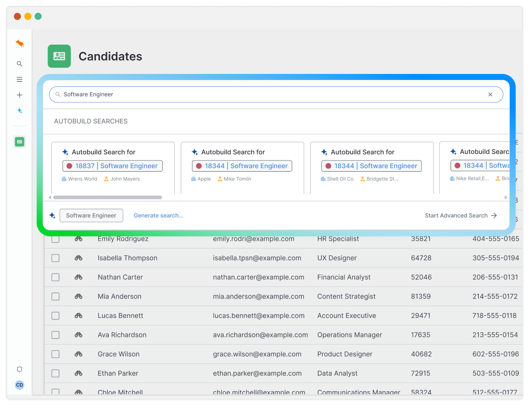The width and height of the screenshot is (532, 408).
Task: Click the shield icon in sidebar
Action: [x=20, y=369]
